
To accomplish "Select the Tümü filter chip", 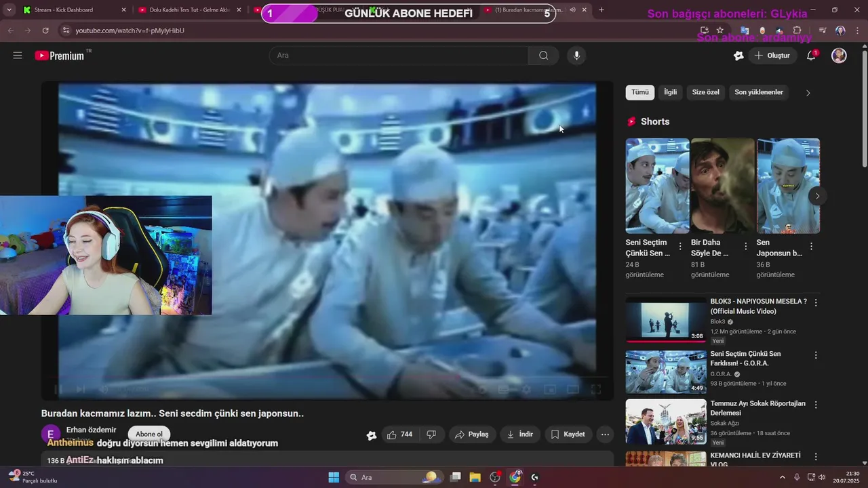I will coord(639,92).
